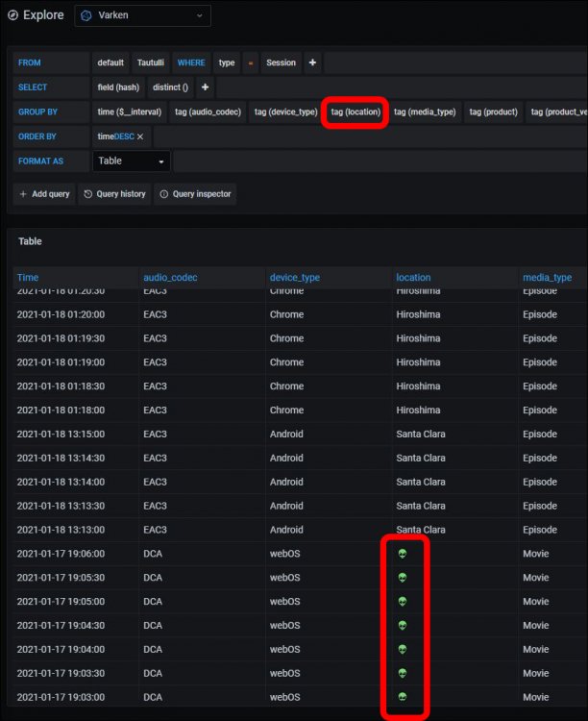The image size is (588, 721).
Task: Click the 'Table' panel title
Action: tap(30, 241)
